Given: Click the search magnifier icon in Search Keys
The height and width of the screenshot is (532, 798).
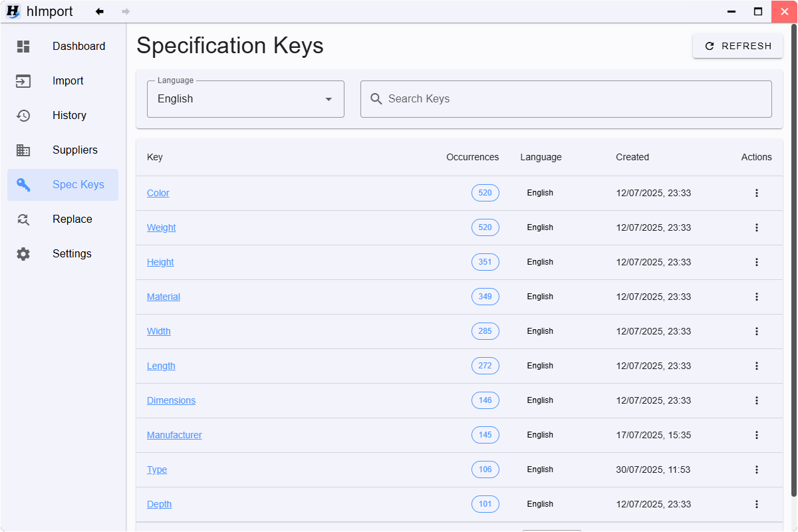Looking at the screenshot, I should tap(376, 98).
